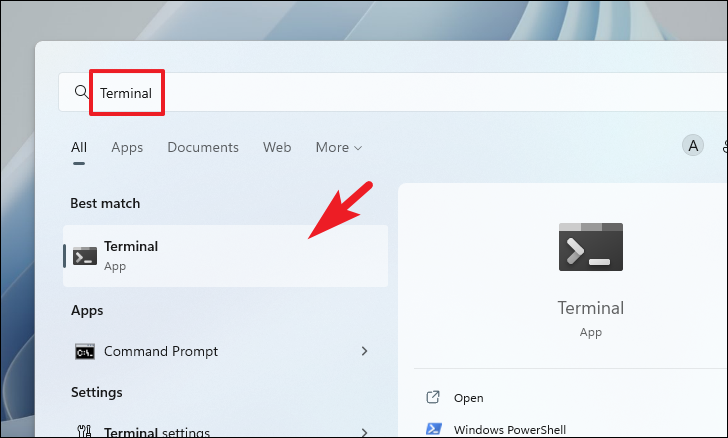728x438 pixels.
Task: Switch to the All filter tab
Action: [79, 147]
